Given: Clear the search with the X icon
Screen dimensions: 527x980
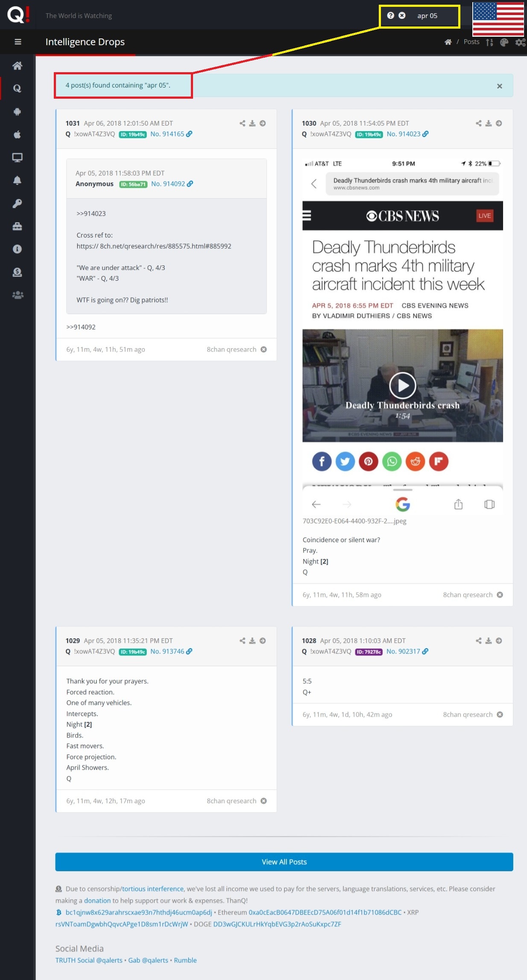Looking at the screenshot, I should [x=402, y=16].
